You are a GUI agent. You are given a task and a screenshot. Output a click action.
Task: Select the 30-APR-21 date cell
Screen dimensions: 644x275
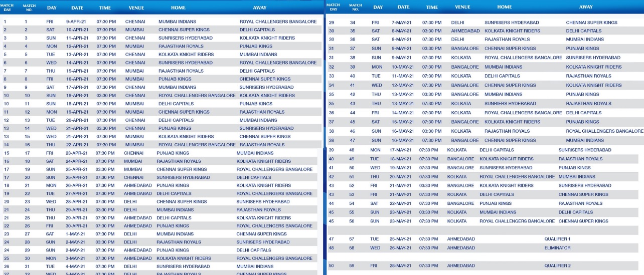[76, 226]
